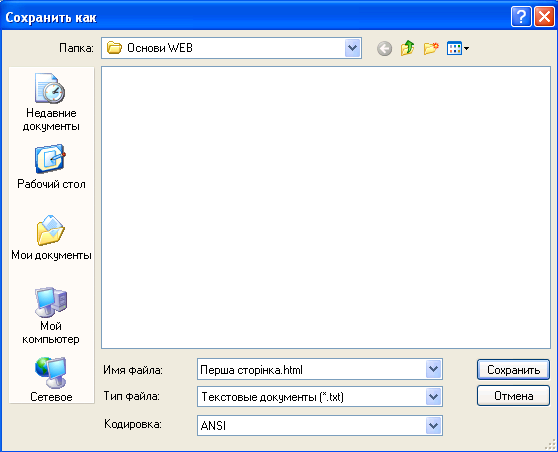Go up one folder level
Image resolution: width=558 pixels, height=452 pixels.
click(x=407, y=48)
